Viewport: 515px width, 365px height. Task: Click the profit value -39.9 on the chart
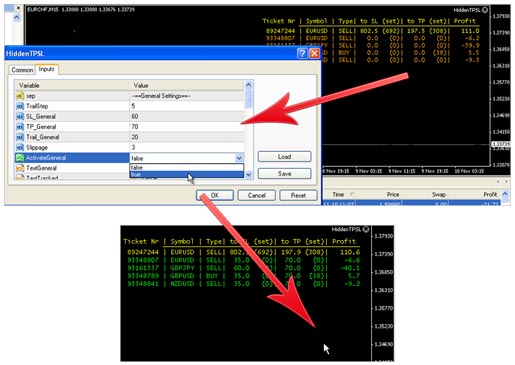point(472,46)
